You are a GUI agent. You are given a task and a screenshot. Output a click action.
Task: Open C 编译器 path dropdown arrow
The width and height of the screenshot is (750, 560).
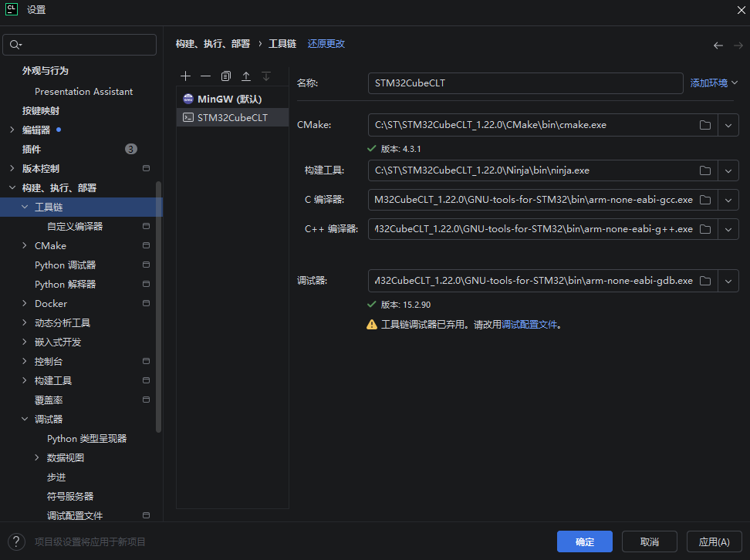(x=728, y=200)
